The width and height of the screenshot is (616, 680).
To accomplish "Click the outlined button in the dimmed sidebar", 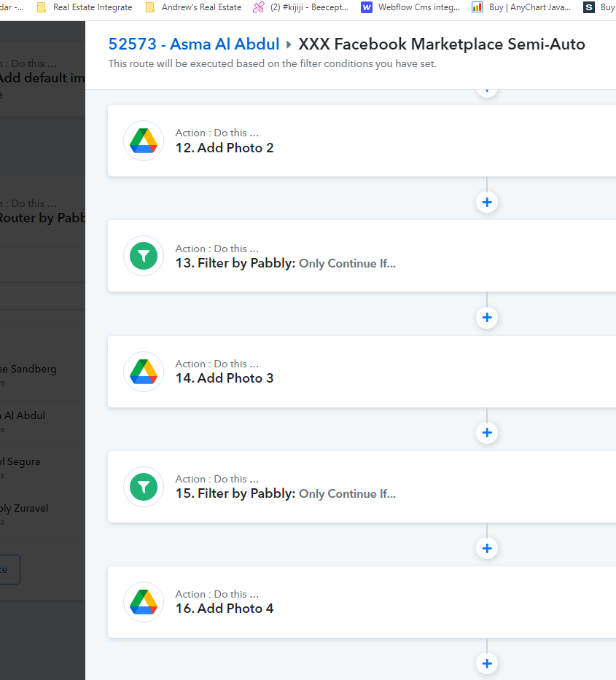I will click(9, 569).
